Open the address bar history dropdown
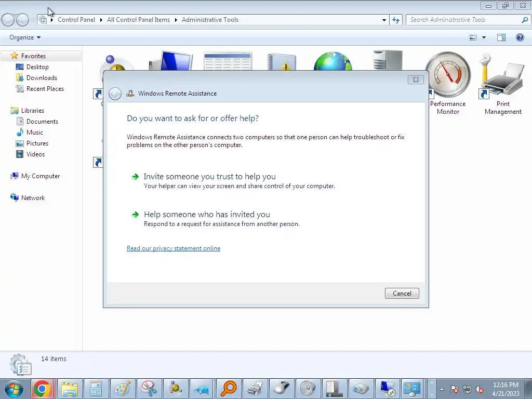This screenshot has height=399, width=532. click(x=384, y=20)
